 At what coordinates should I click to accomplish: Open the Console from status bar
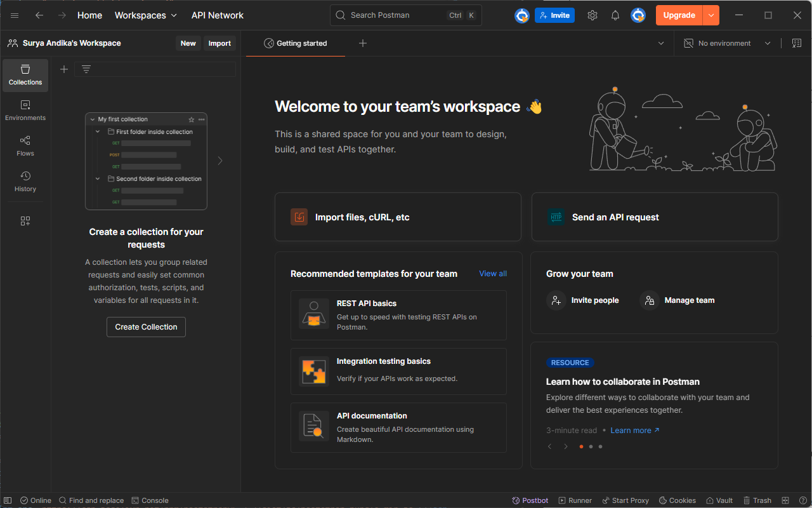150,500
